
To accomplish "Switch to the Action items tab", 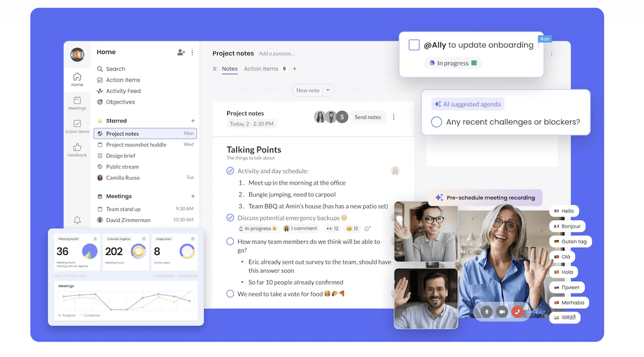I will click(261, 69).
